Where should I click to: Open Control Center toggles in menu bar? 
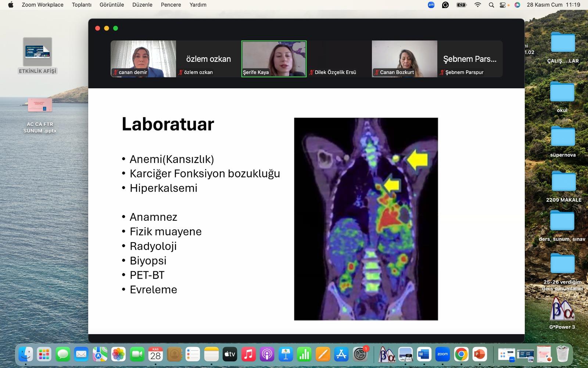[x=503, y=5]
